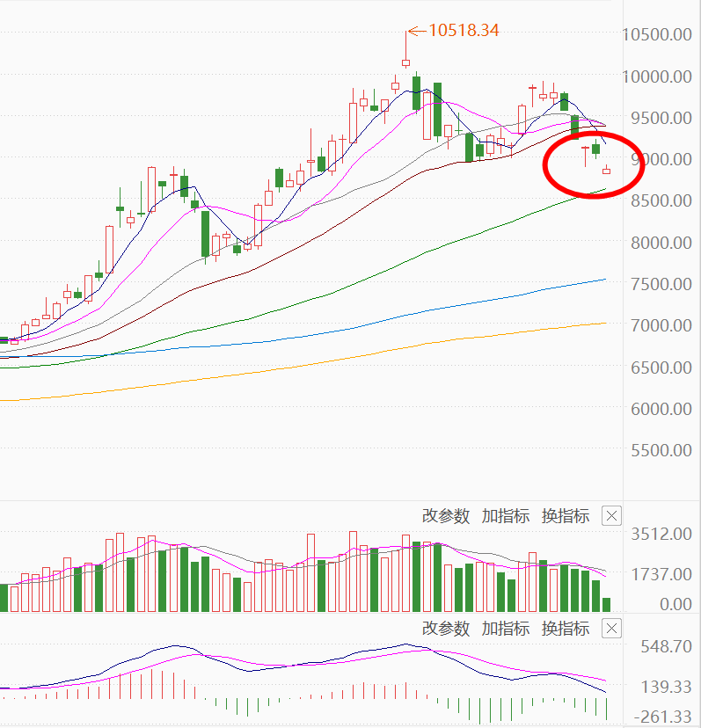
Task: Click the 548.70 MACD axis label
Action: coord(666,646)
